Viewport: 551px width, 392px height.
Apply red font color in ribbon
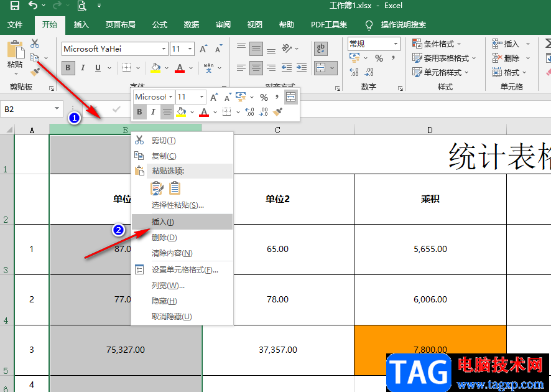click(x=180, y=68)
